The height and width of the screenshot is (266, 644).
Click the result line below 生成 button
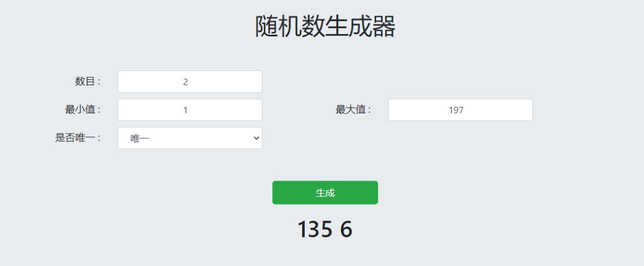325,230
